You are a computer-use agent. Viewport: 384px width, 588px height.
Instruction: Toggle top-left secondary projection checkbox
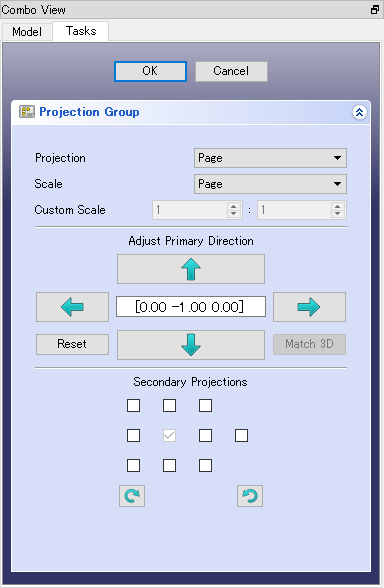134,405
